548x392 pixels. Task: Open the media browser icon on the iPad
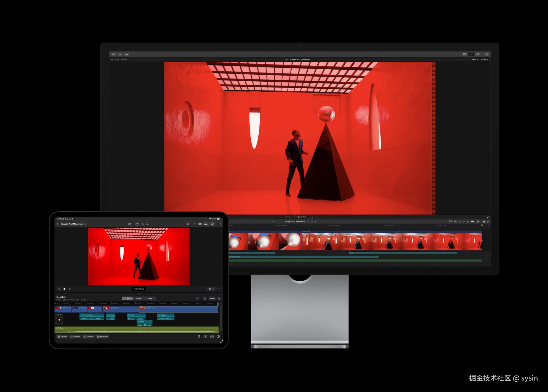tap(206, 224)
